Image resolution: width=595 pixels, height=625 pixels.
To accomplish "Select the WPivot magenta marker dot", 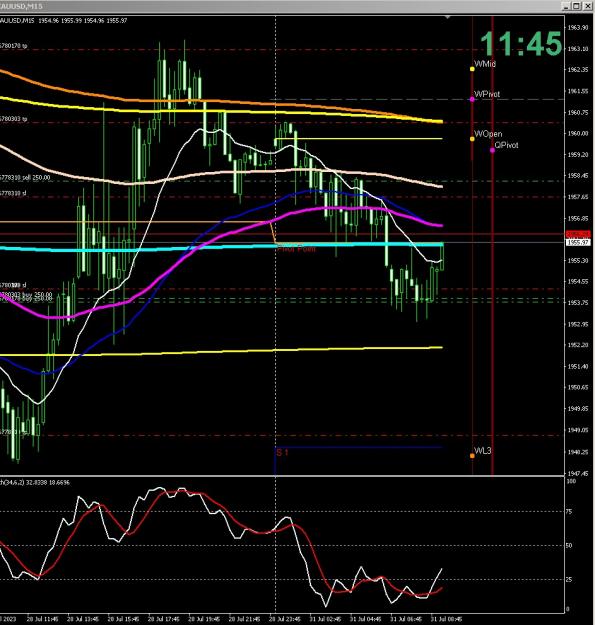I will click(x=472, y=99).
